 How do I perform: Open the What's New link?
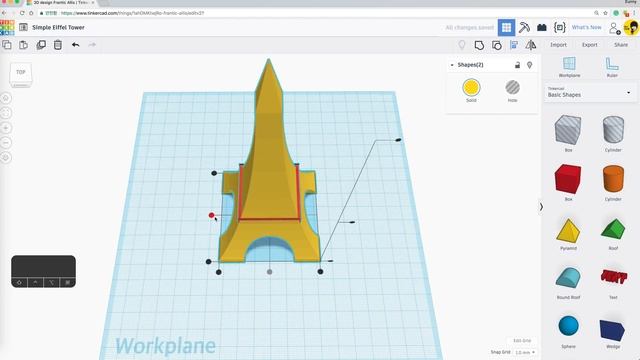tap(587, 27)
